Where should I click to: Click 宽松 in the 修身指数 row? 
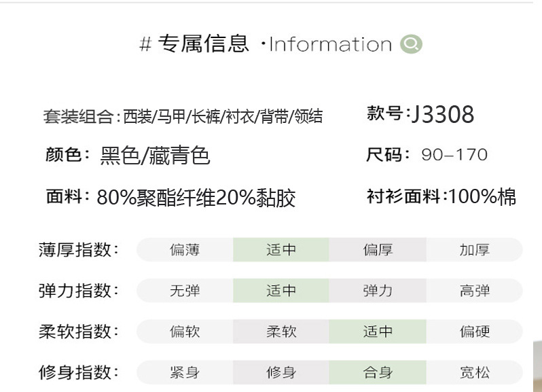[x=474, y=372]
